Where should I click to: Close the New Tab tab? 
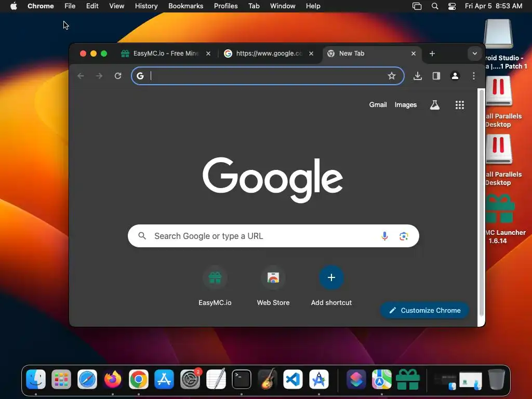(413, 54)
